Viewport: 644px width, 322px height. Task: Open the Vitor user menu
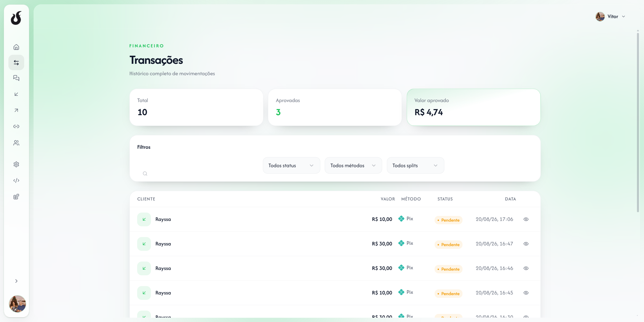[610, 16]
